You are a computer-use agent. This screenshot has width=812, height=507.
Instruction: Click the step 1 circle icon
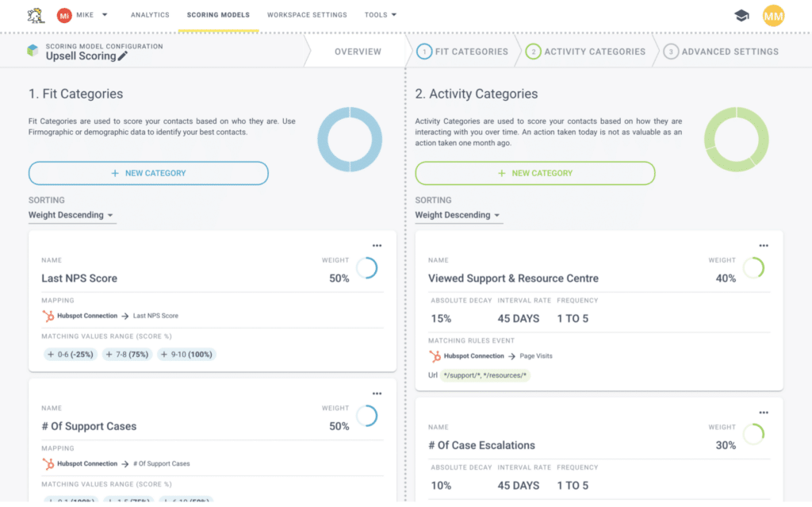[424, 52]
